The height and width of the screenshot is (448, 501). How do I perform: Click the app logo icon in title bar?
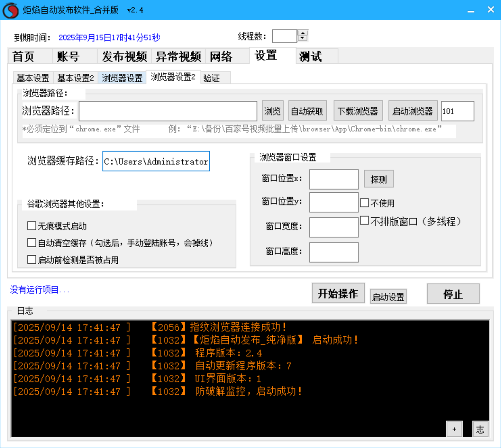click(x=10, y=10)
